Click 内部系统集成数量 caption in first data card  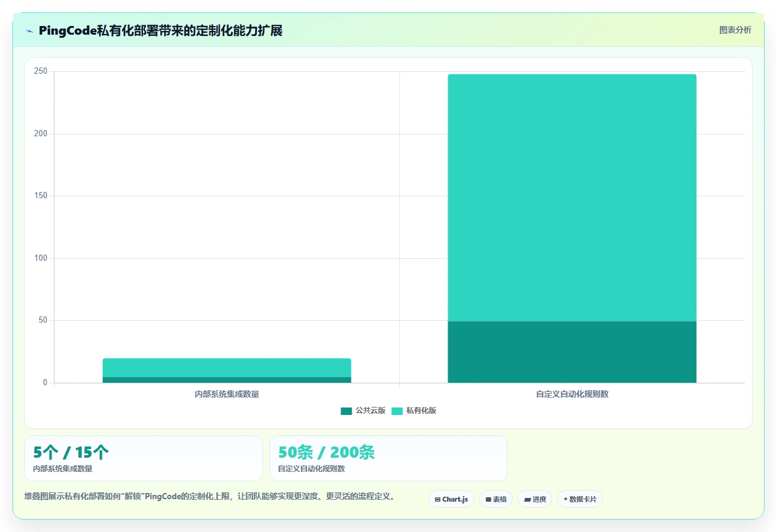[63, 469]
